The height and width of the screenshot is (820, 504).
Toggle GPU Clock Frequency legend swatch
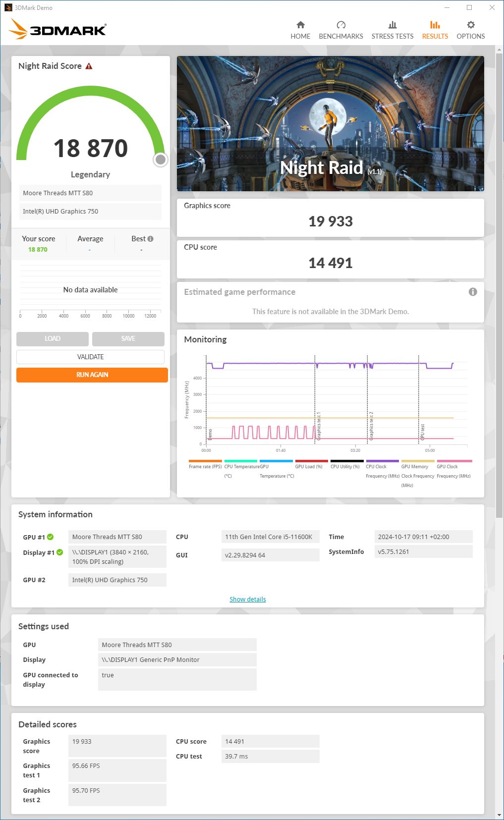pyautogui.click(x=454, y=461)
